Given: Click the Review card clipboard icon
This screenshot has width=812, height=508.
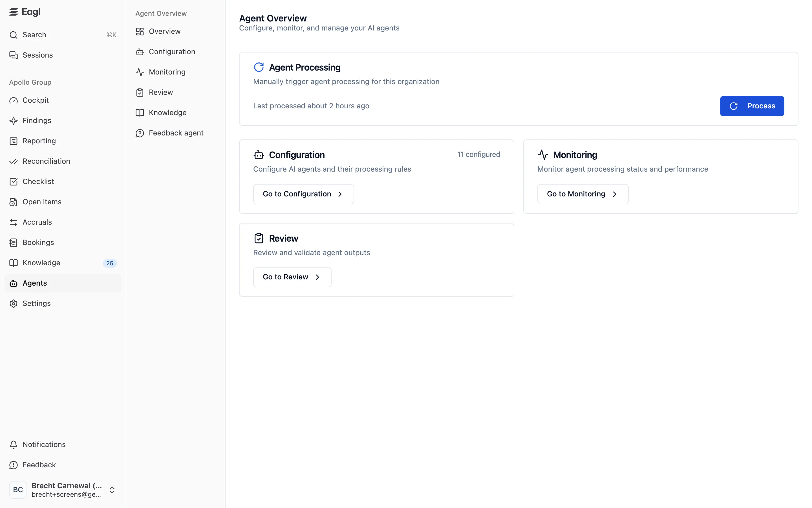Looking at the screenshot, I should pos(259,238).
